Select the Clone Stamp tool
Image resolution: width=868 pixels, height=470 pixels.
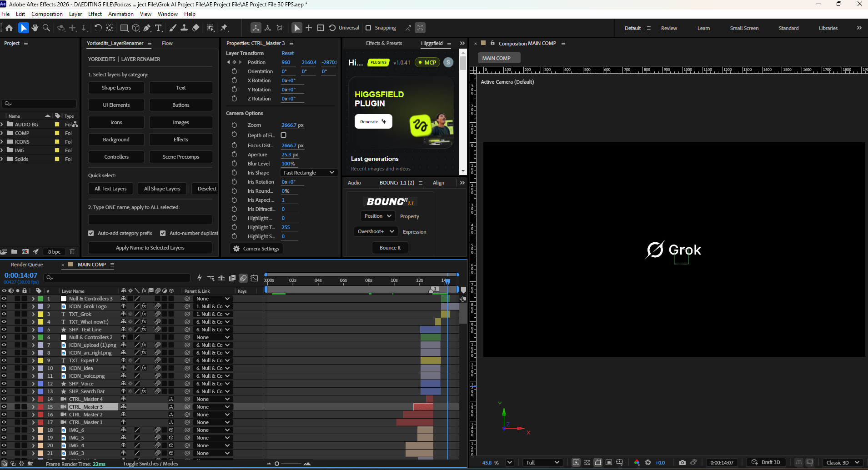click(184, 28)
